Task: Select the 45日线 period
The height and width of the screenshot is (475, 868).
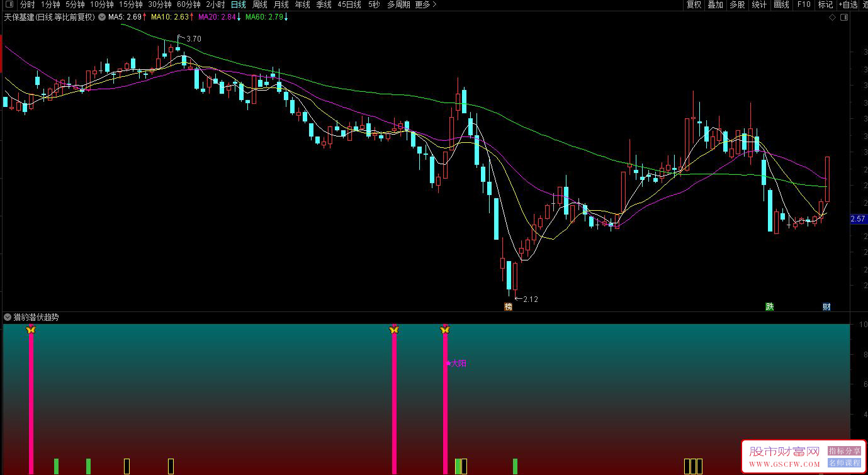Action: coord(349,4)
